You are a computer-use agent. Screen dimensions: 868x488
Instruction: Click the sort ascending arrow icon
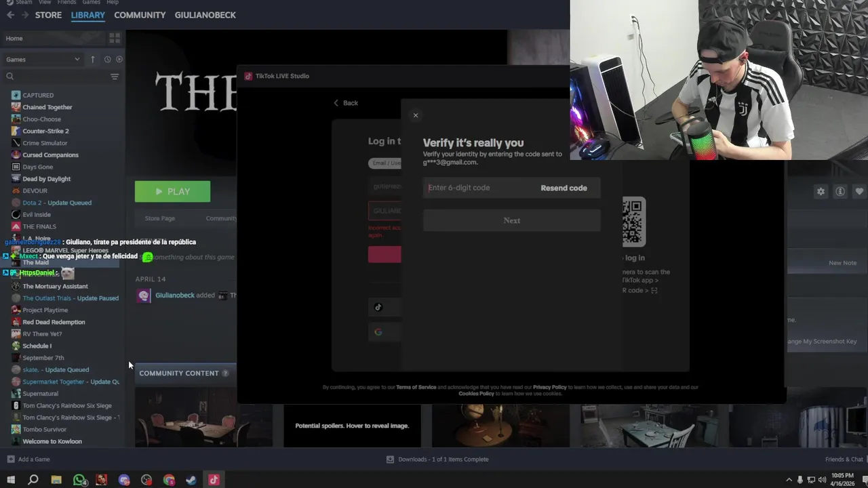(93, 60)
